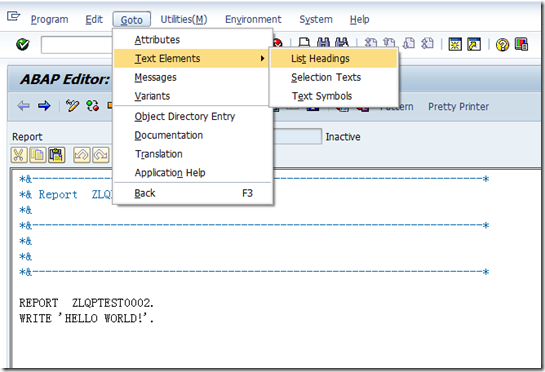The image size is (545, 372).
Task: Click the Report field label
Action: pos(27,137)
